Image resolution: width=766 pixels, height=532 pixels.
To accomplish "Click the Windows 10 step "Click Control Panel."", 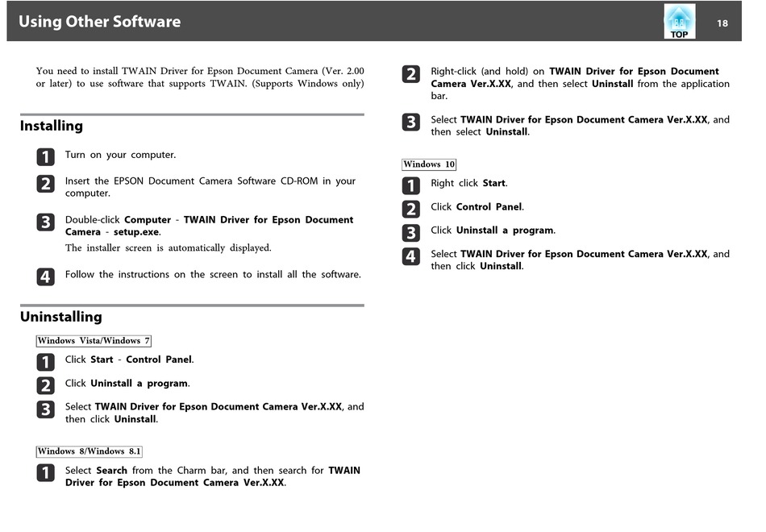I will click(477, 206).
